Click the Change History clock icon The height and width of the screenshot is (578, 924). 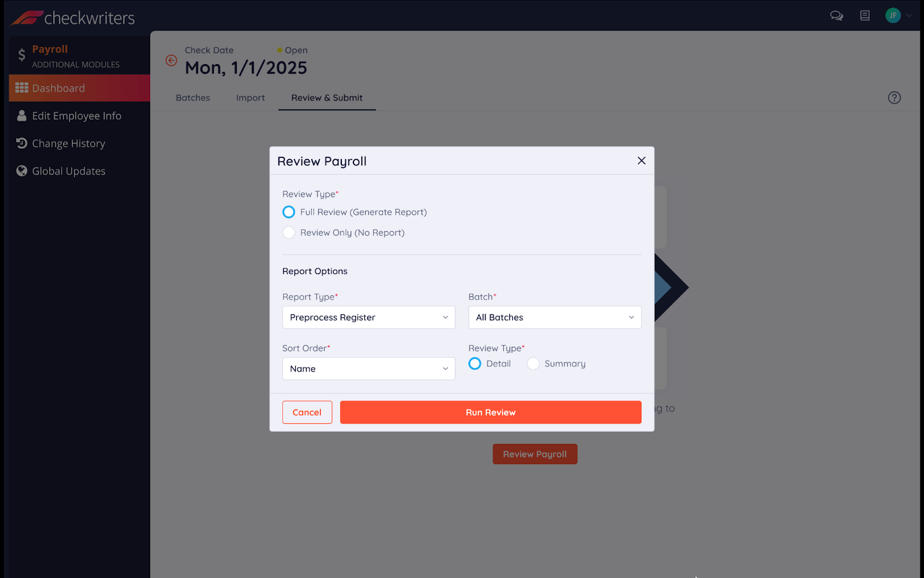coord(22,143)
